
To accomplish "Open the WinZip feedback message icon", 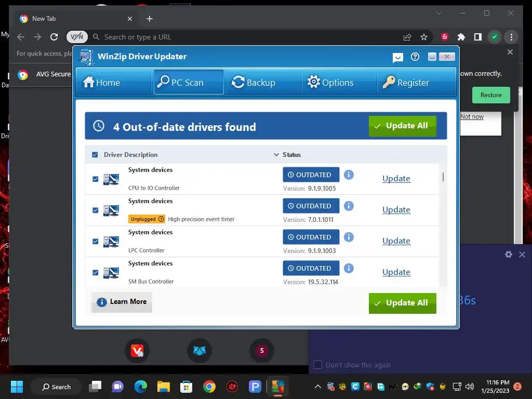I will coord(397,57).
